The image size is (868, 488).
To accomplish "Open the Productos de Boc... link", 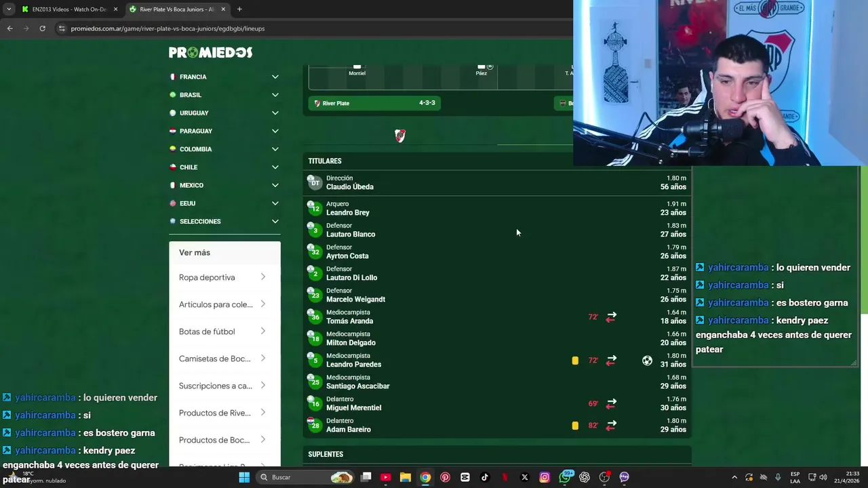I will pyautogui.click(x=224, y=440).
